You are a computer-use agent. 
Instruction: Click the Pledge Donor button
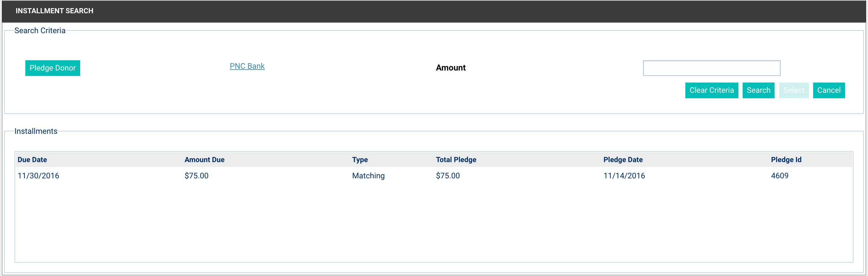52,68
